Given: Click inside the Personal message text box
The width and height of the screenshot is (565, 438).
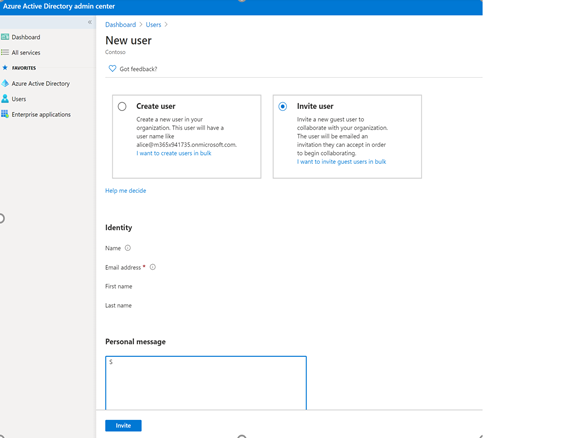Looking at the screenshot, I should point(206,383).
